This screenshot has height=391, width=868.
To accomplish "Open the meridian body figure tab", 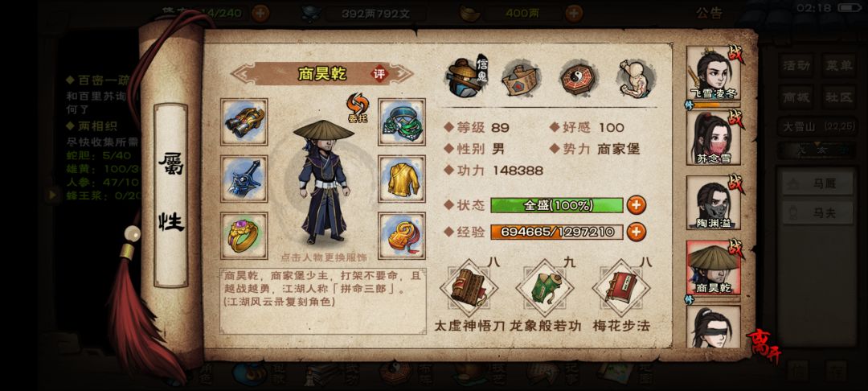I will point(635,78).
